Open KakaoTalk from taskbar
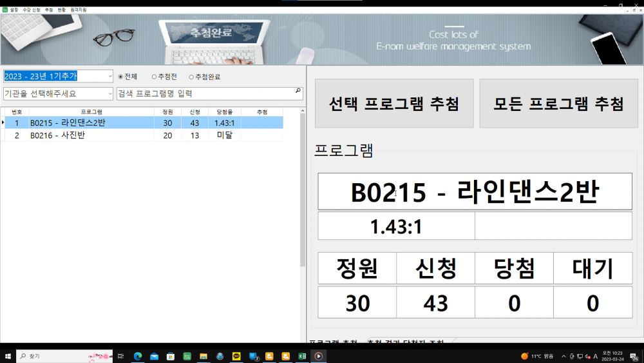Viewport: 644px width, 363px height. pos(236,356)
